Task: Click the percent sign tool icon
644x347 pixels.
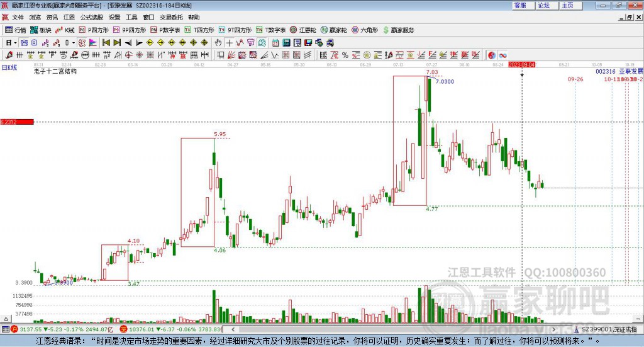Action: coord(345,55)
